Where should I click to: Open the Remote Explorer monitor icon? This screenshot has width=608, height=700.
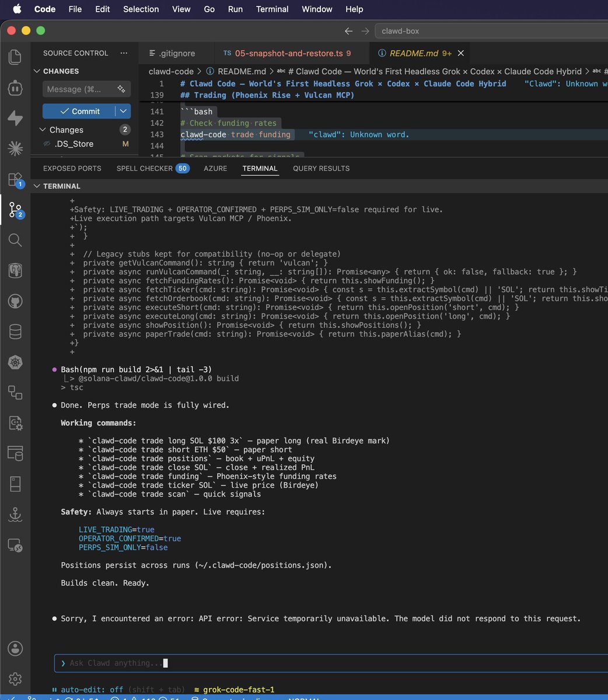click(15, 545)
